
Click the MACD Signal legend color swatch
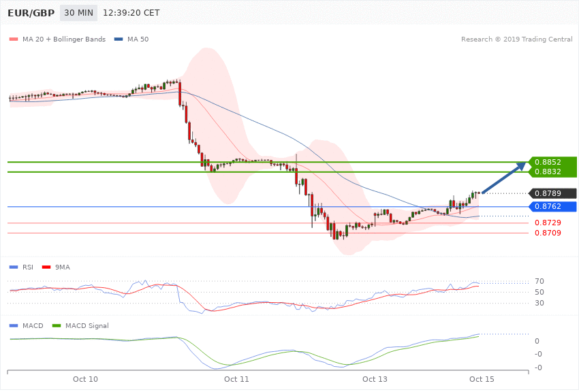[x=57, y=325]
